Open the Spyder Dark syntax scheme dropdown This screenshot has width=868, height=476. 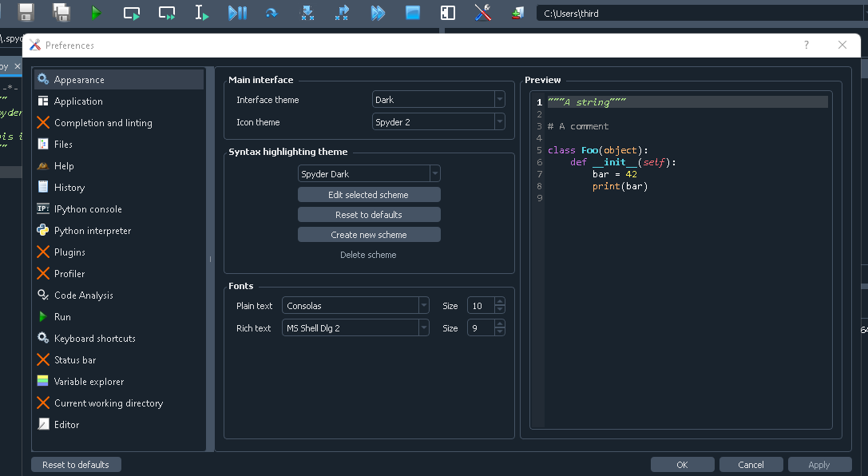click(x=369, y=174)
